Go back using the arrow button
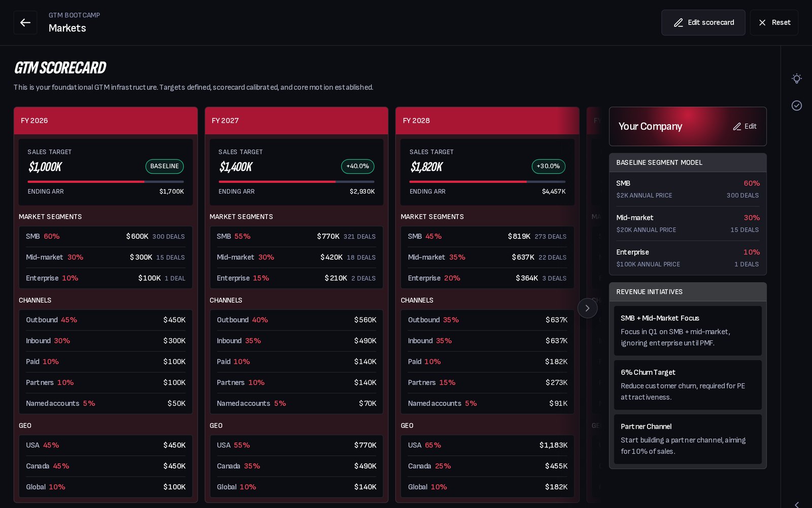Screen dimensions: 812x508 tap(25, 22)
